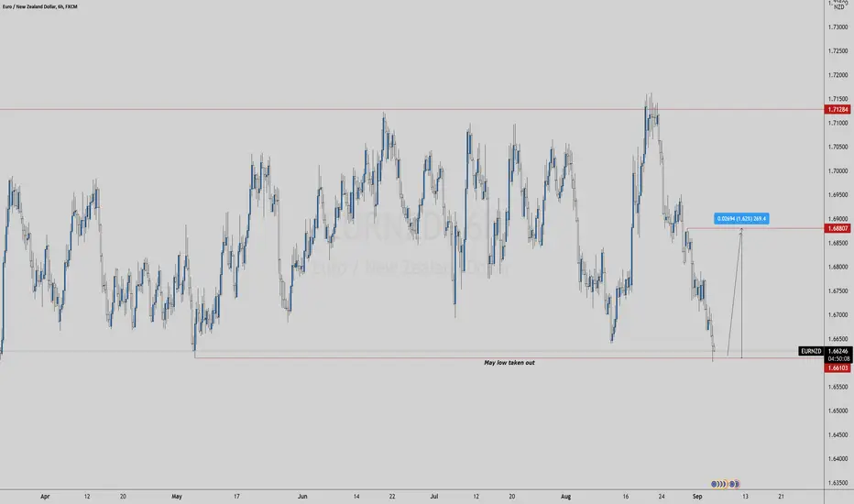The width and height of the screenshot is (854, 504).
Task: Click the date 17 after May on time axis
Action: point(236,497)
